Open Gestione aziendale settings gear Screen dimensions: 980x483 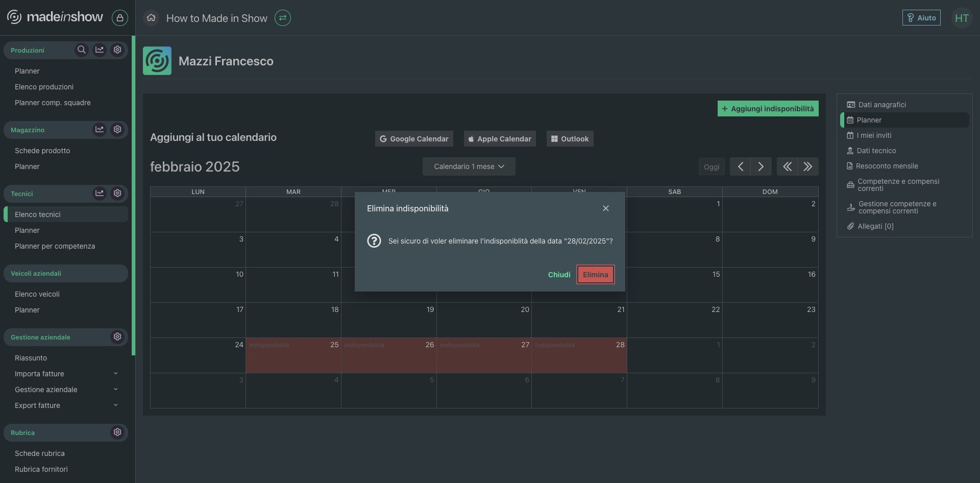(x=117, y=337)
